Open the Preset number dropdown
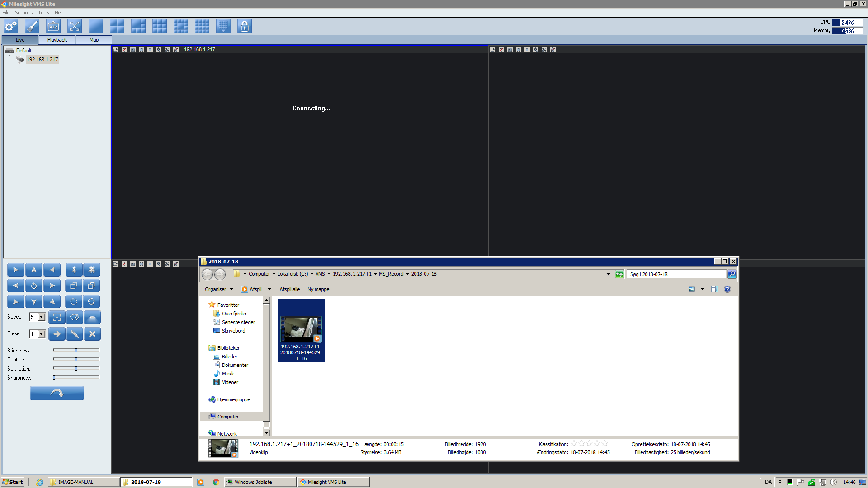The height and width of the screenshot is (488, 868). coord(42,334)
